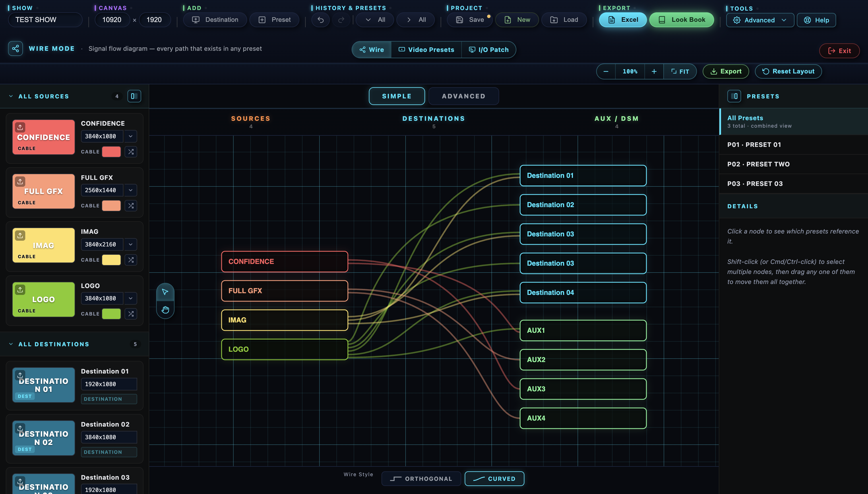Viewport: 868px width, 494px height.
Task: Click the diagram Export button
Action: click(726, 71)
